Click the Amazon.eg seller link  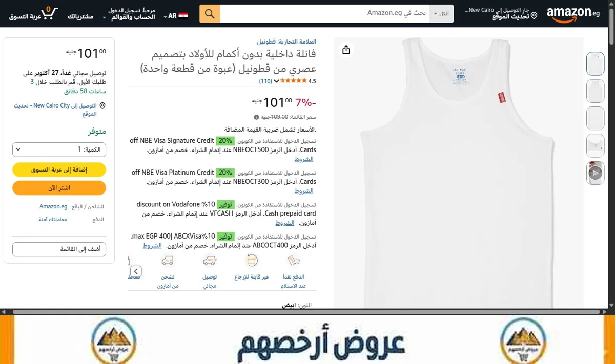53,207
